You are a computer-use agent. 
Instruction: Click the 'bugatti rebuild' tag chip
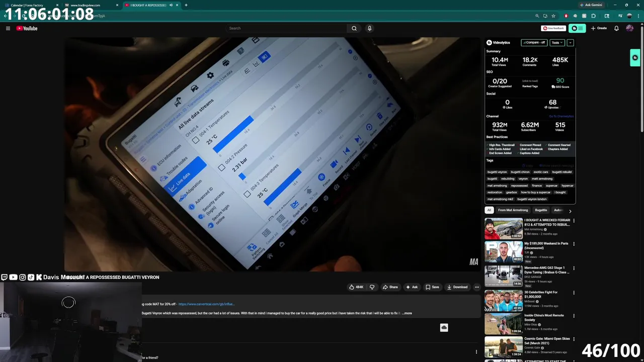(x=561, y=172)
